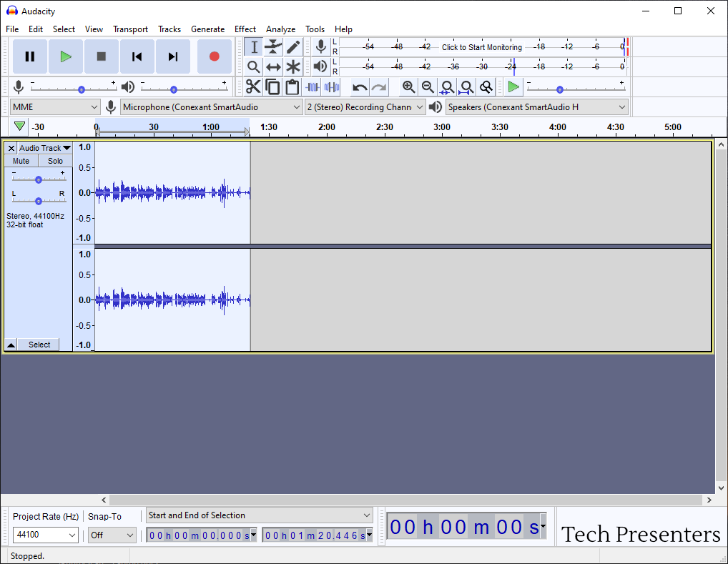Fit whole project to window width
The width and height of the screenshot is (728, 564).
tap(466, 86)
